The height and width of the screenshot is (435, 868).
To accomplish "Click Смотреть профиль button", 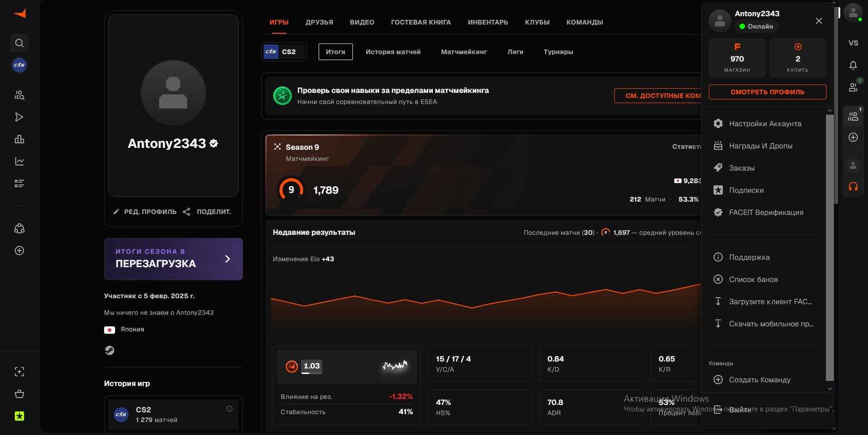I will click(767, 92).
